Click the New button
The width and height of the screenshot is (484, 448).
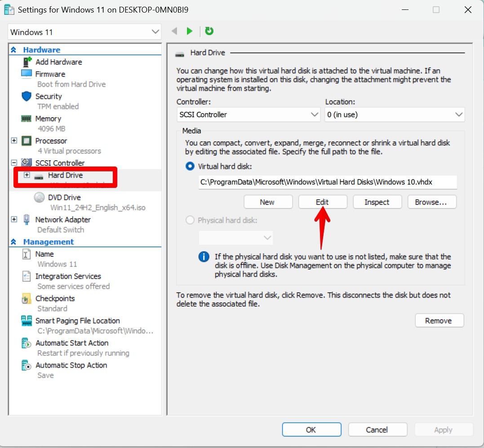[x=268, y=202]
